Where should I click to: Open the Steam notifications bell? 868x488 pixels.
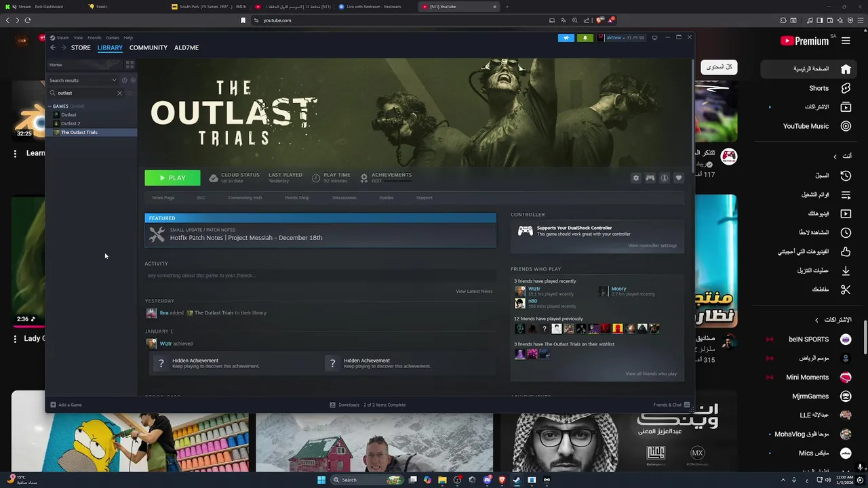point(585,38)
